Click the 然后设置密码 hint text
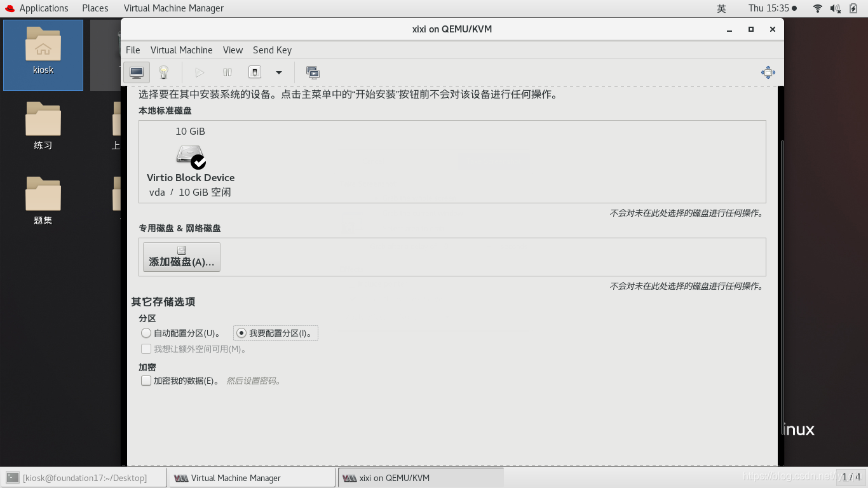This screenshot has height=488, width=868. [254, 381]
